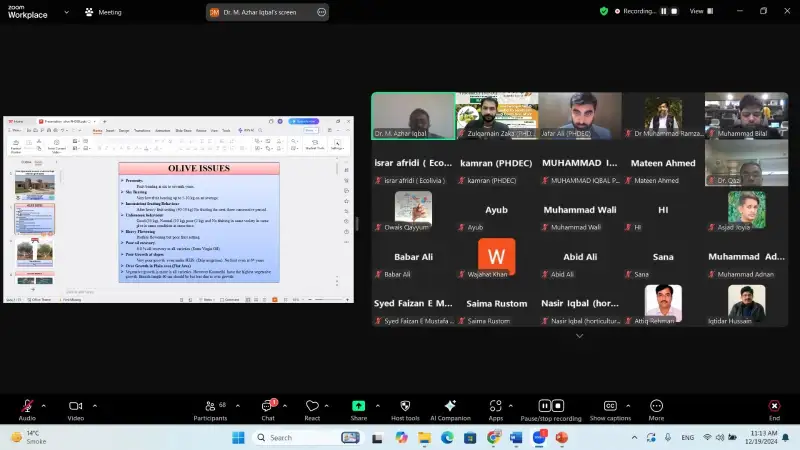Open the Participants panel

click(x=210, y=405)
